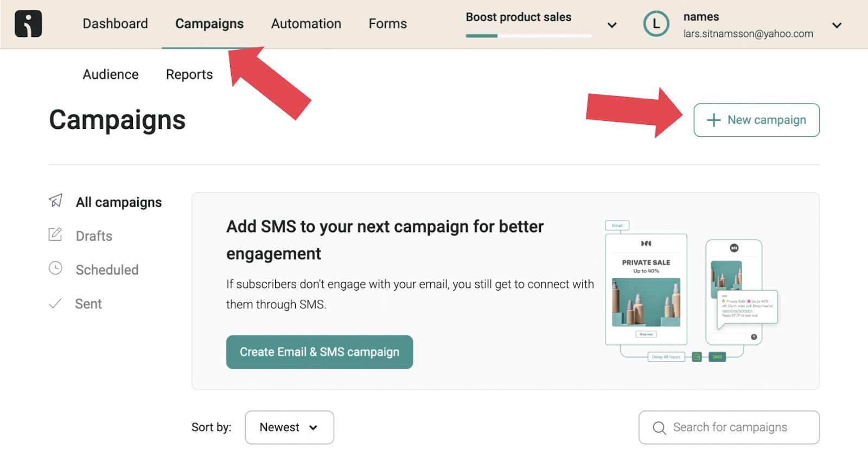The image size is (868, 469).
Task: Open the Sort by Newest dropdown
Action: (x=289, y=427)
